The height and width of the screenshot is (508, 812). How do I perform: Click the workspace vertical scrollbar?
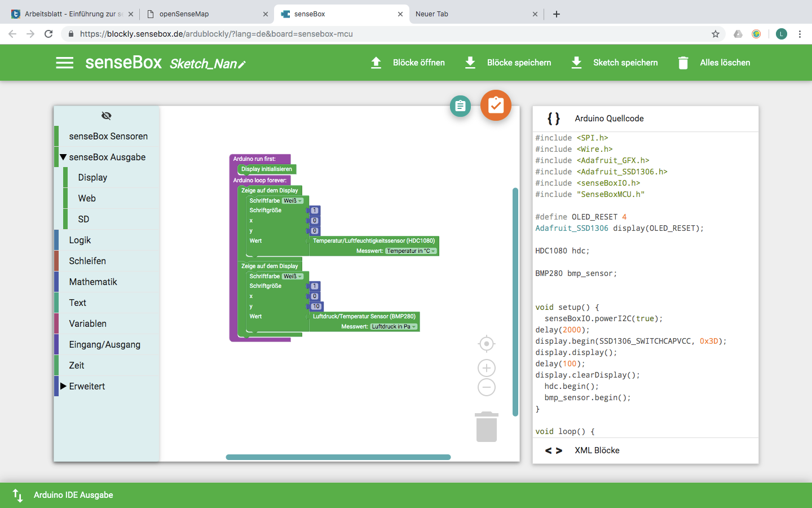click(x=515, y=302)
